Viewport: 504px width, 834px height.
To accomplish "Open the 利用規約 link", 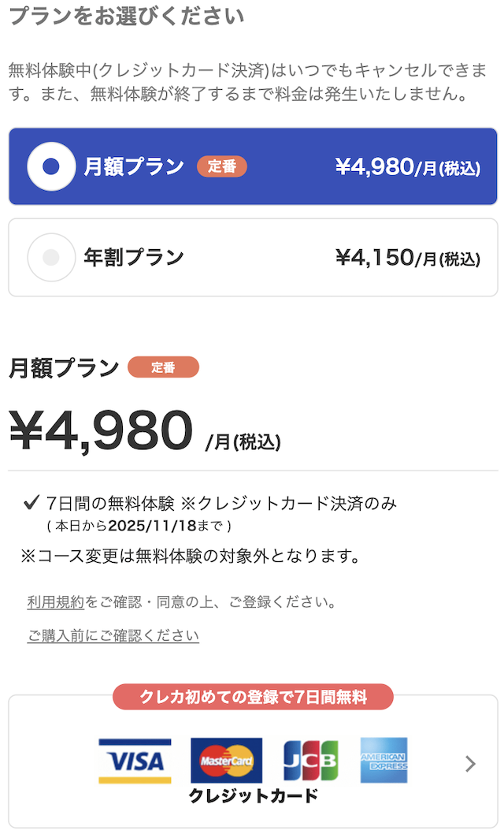I will [x=55, y=602].
